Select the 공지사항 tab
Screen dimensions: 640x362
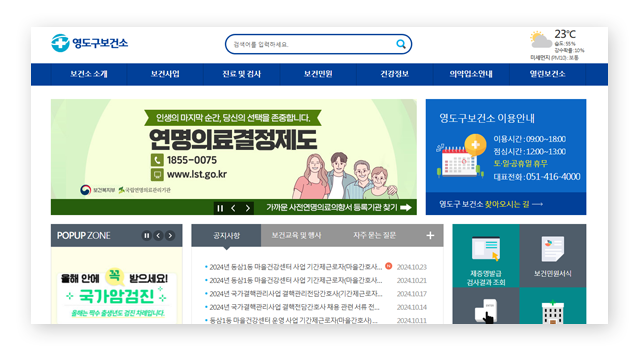[x=226, y=235]
